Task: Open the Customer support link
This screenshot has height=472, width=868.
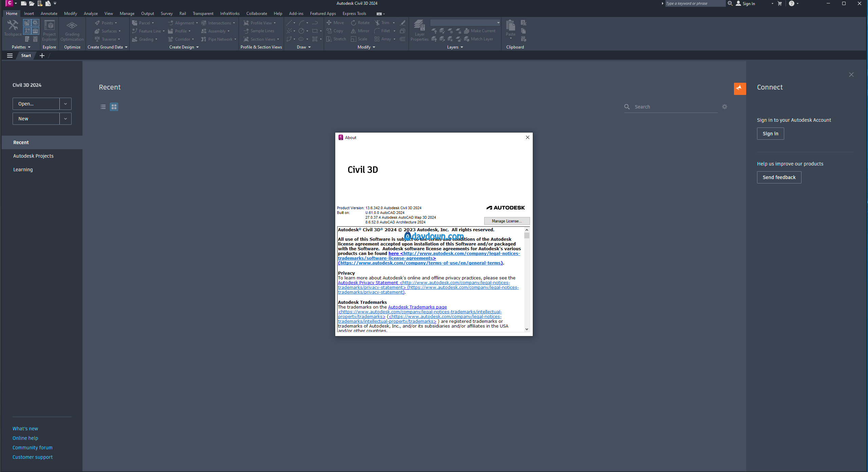Action: [33, 457]
